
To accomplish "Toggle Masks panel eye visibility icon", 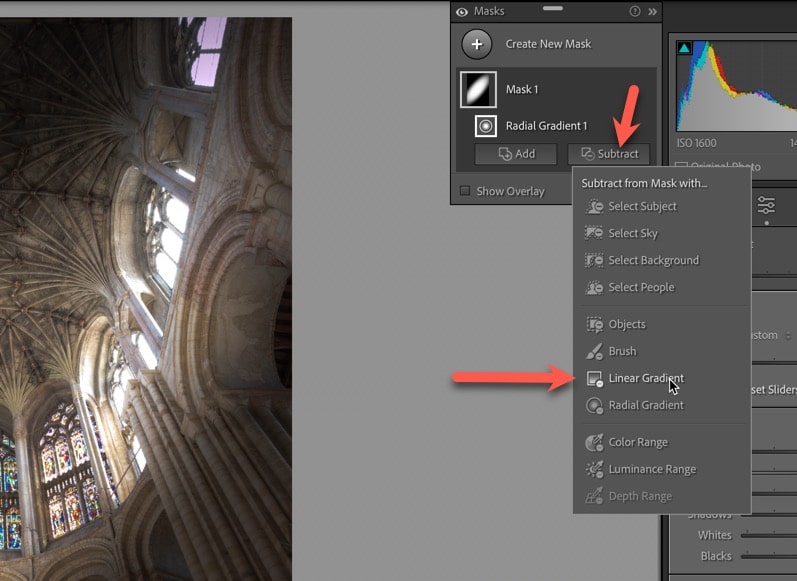I will [x=462, y=12].
